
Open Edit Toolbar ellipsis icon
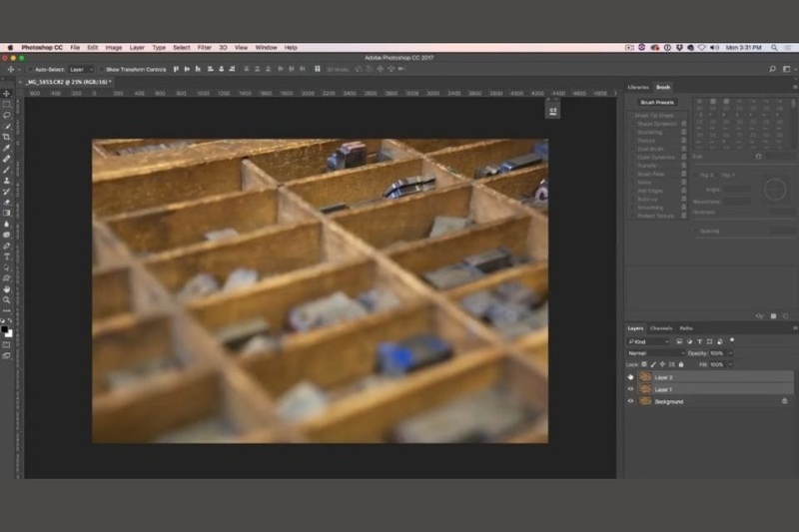tap(7, 310)
